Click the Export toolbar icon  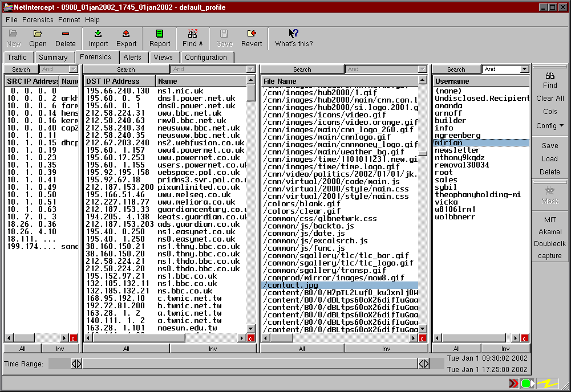coord(126,34)
